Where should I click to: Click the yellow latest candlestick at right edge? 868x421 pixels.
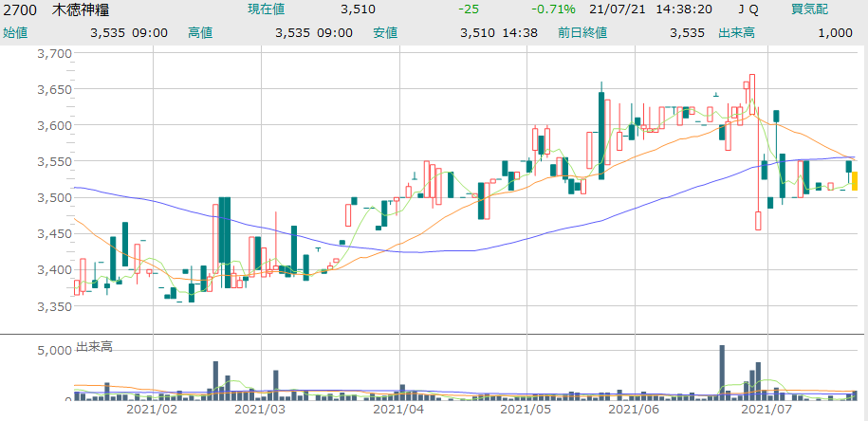click(x=855, y=181)
